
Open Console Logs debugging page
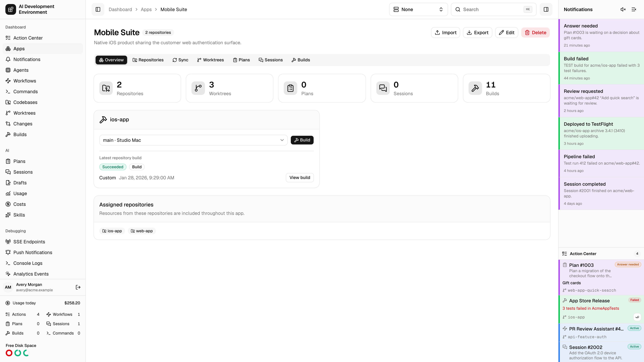43,263
